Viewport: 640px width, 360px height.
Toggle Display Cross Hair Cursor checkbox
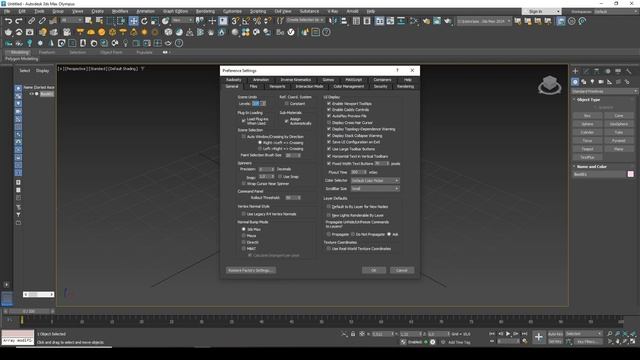pyautogui.click(x=329, y=122)
